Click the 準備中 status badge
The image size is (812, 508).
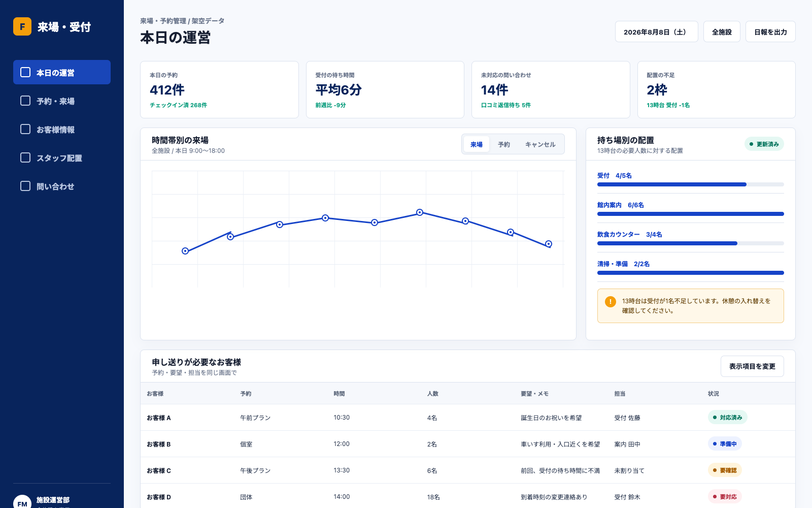point(725,444)
